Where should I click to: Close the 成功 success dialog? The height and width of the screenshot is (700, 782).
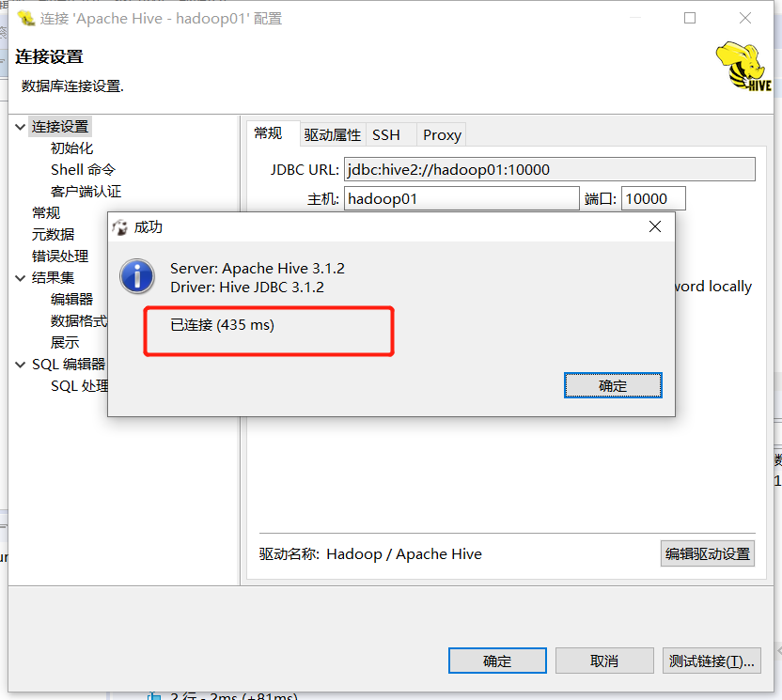pyautogui.click(x=655, y=226)
